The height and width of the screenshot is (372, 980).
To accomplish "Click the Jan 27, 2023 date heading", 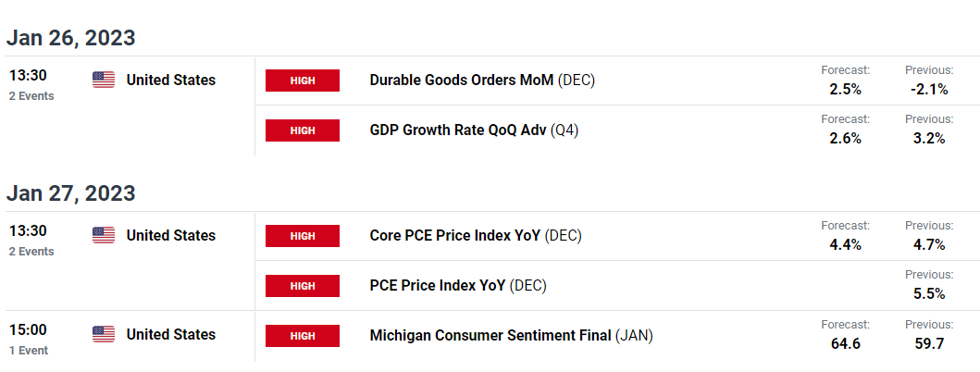I will click(x=70, y=193).
